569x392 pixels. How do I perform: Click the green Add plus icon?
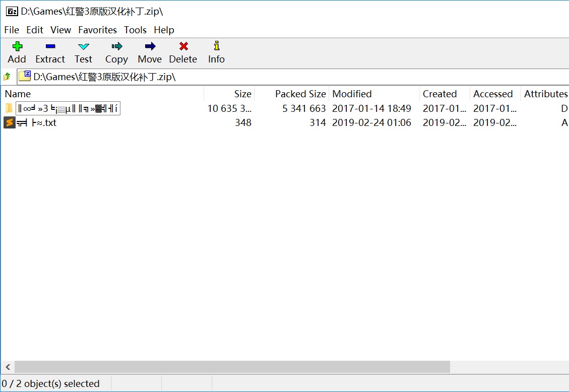click(17, 46)
